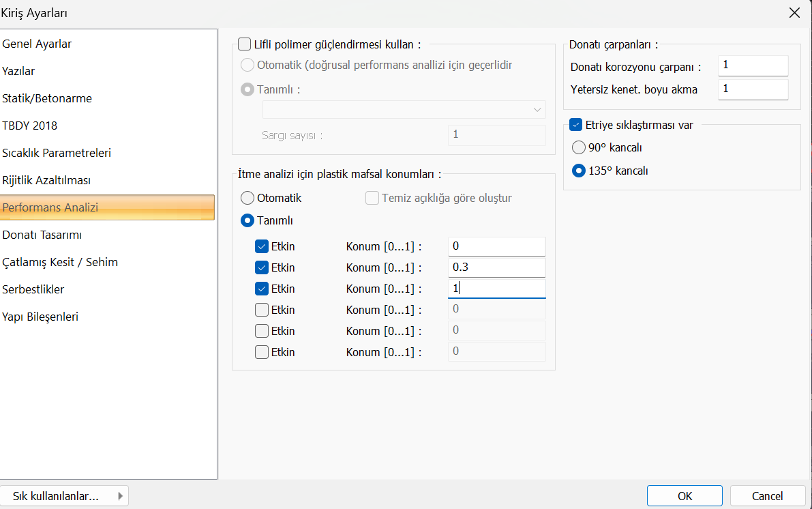Switch to the TBDY 2018 section
This screenshot has height=509, width=812.
(30, 126)
